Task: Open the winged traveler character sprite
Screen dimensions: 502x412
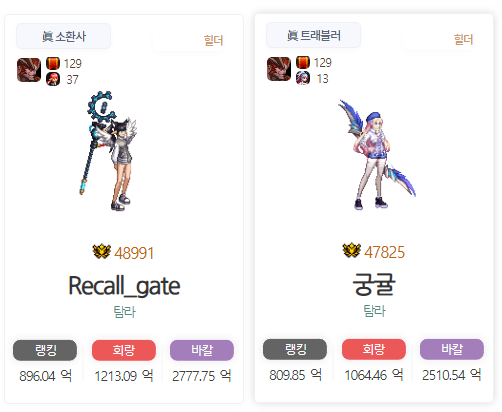Action: click(x=377, y=154)
